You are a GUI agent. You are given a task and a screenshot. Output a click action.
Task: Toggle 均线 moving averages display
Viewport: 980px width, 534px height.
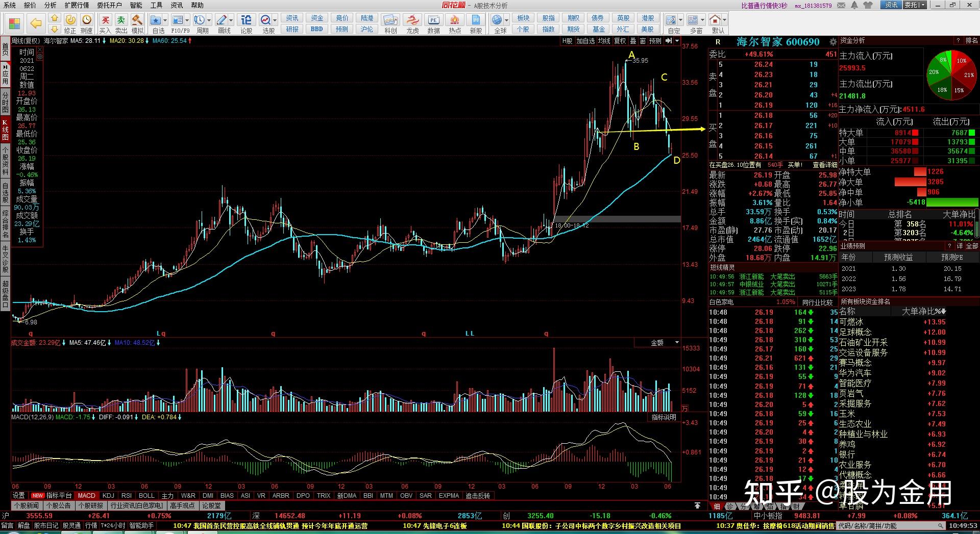click(x=604, y=41)
